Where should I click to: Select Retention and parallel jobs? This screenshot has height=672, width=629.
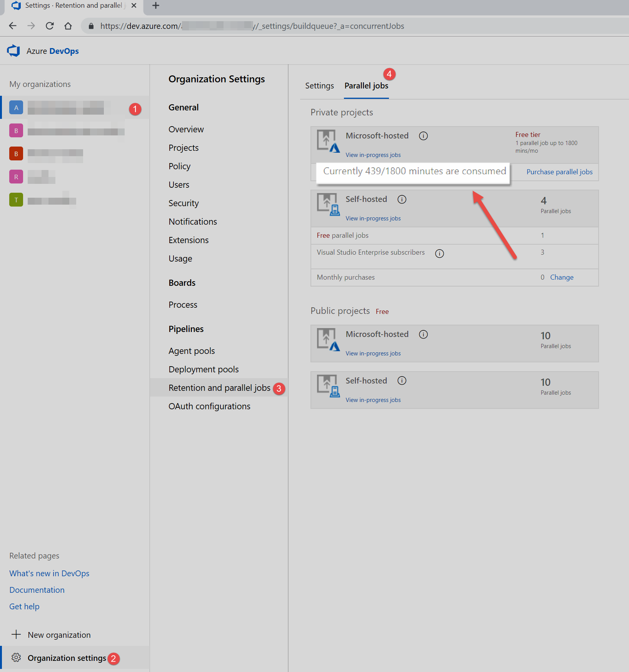pyautogui.click(x=219, y=388)
